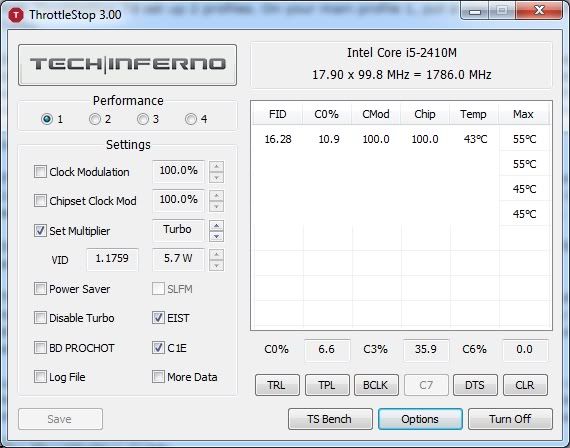
Task: Click the Chipset Clock Mod 100.0% field
Action: pyautogui.click(x=178, y=200)
